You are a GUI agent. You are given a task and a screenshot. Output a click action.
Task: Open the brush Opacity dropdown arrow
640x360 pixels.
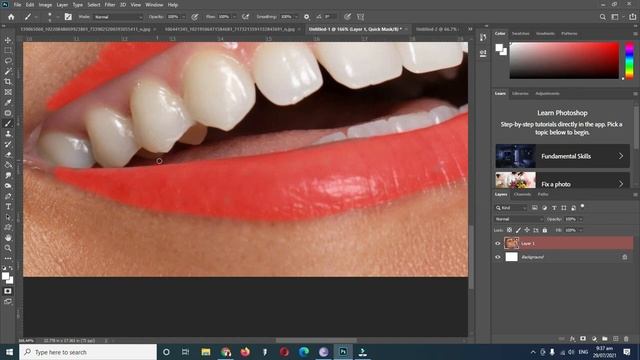(x=183, y=17)
